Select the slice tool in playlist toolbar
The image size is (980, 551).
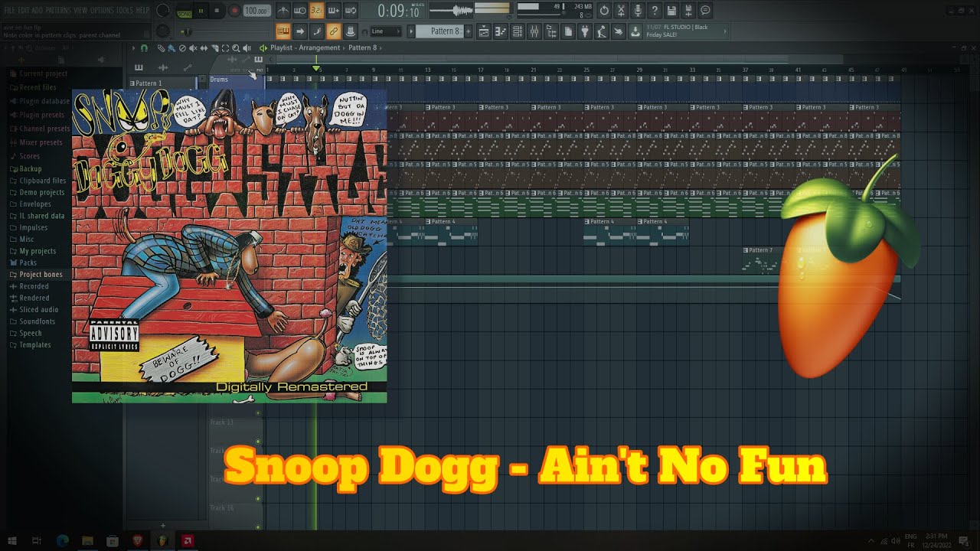214,47
